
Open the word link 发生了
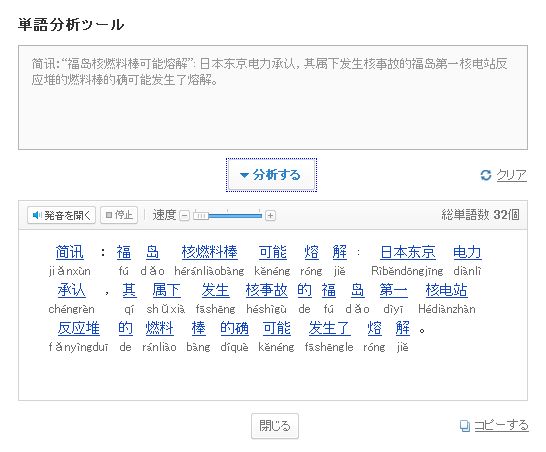(x=329, y=328)
